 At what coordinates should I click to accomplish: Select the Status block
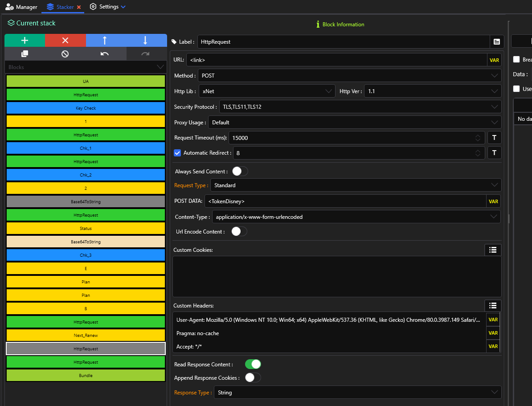click(x=86, y=229)
